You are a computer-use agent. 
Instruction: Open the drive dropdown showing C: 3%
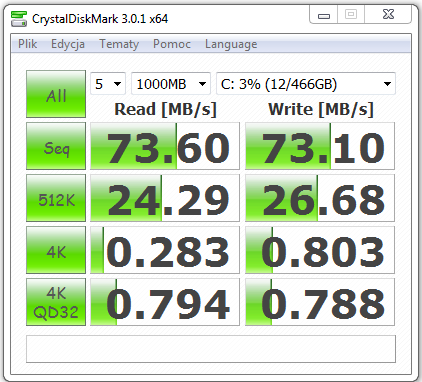(x=306, y=84)
